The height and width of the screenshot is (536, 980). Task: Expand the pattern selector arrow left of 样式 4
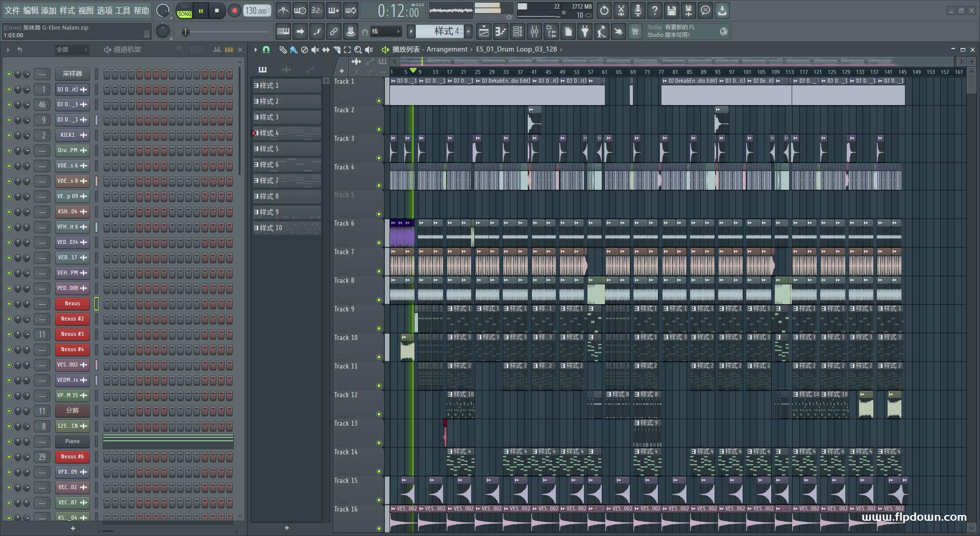411,32
